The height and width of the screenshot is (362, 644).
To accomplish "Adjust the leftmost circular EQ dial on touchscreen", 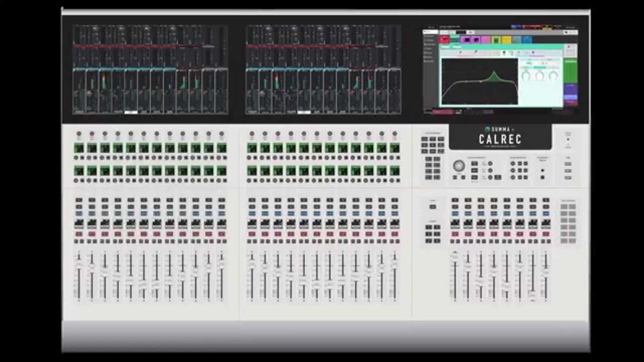I will coord(526,76).
